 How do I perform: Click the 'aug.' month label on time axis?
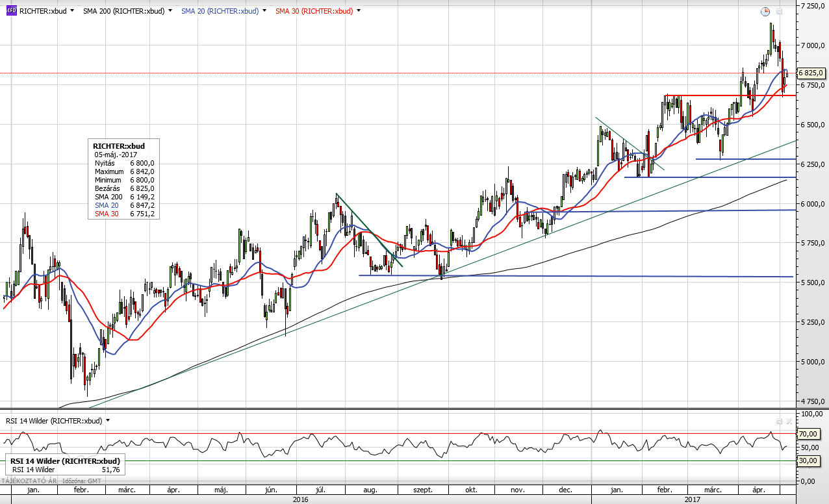(370, 490)
